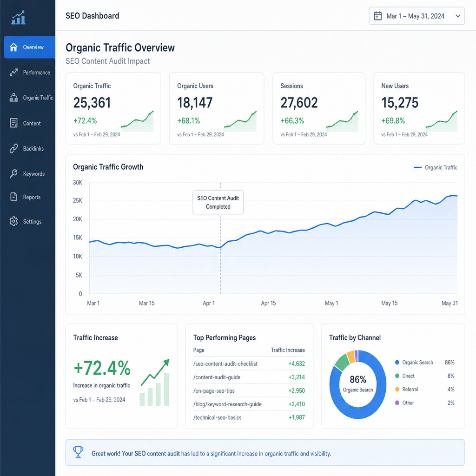Click the Apr 15 axis label
Screen dimensions: 476x476
click(x=268, y=303)
